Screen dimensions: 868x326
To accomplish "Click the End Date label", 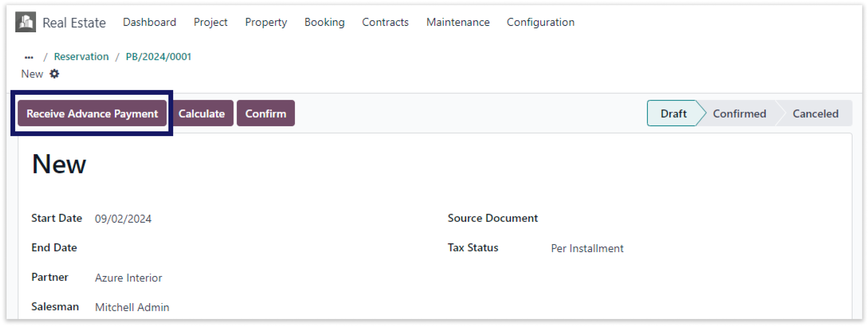I will (54, 248).
